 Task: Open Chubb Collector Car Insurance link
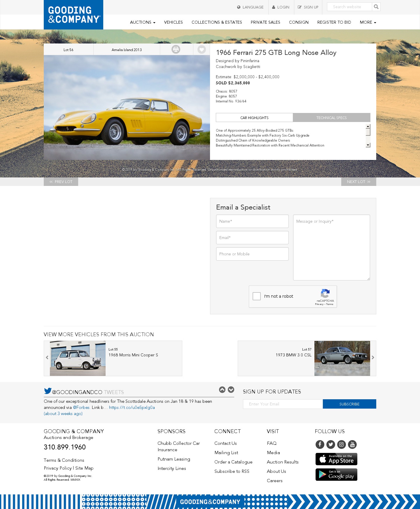pyautogui.click(x=179, y=447)
